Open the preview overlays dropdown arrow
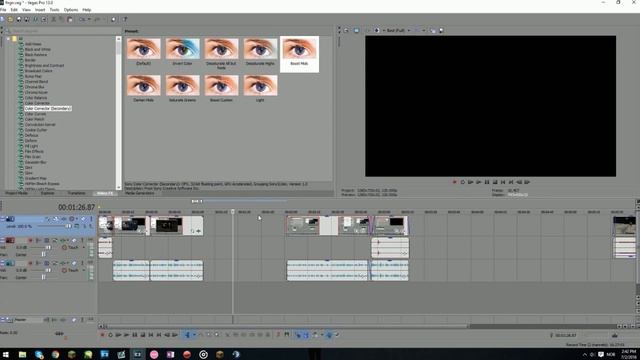Image resolution: width=640 pixels, height=360 pixels. [x=423, y=30]
